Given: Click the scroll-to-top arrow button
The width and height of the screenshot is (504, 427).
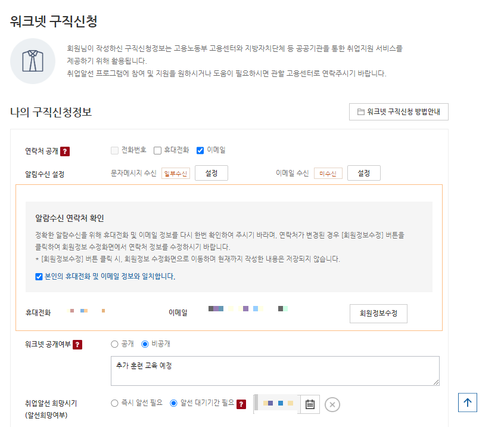Looking at the screenshot, I should tap(467, 403).
